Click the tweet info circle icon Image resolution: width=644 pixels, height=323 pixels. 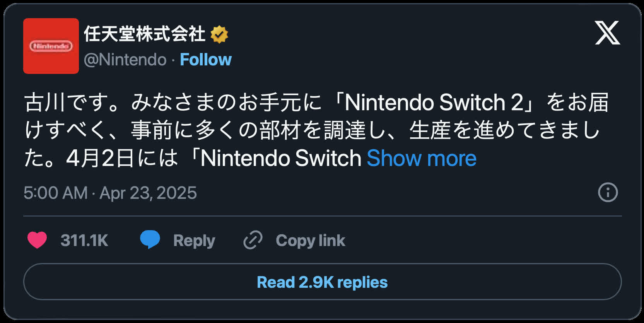coord(608,192)
